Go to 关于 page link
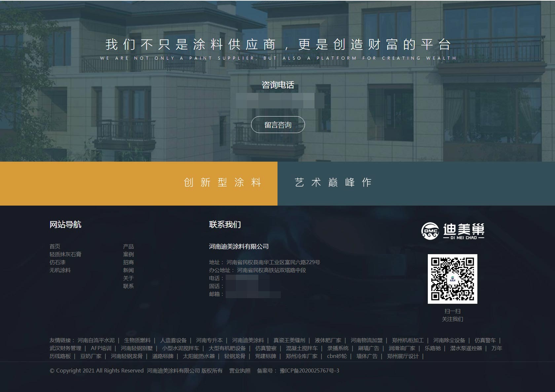 (129, 278)
